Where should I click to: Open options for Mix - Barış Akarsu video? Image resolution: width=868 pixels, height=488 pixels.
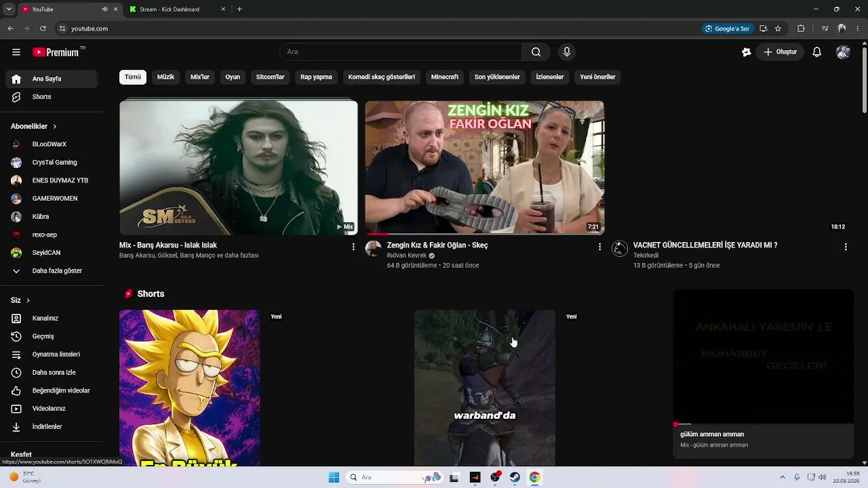[353, 247]
